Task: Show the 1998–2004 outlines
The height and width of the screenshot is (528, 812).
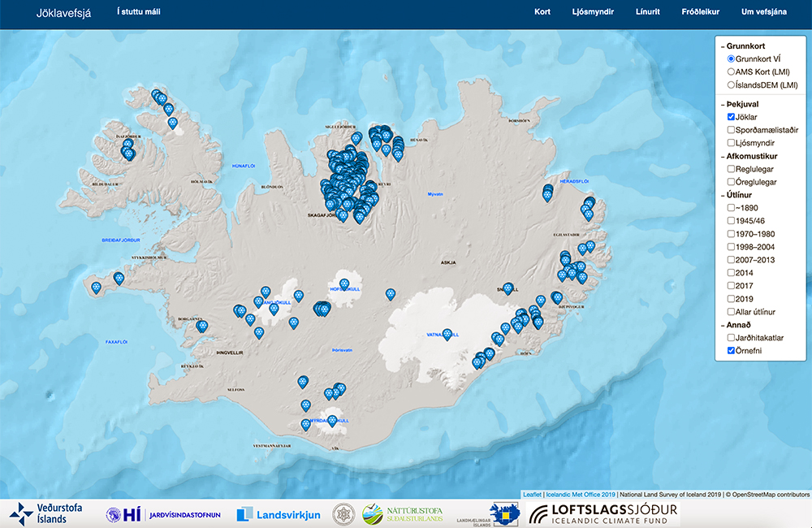Action: tap(731, 247)
